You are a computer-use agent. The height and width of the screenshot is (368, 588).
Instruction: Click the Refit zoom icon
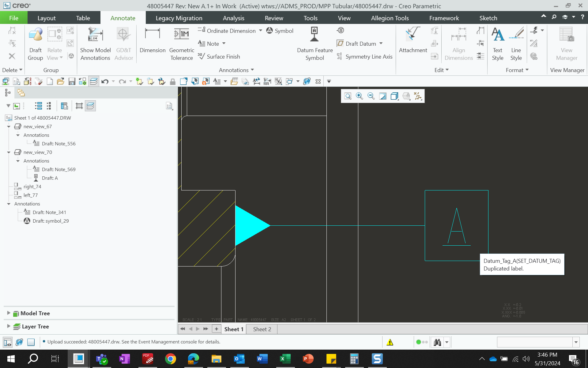pyautogui.click(x=348, y=96)
